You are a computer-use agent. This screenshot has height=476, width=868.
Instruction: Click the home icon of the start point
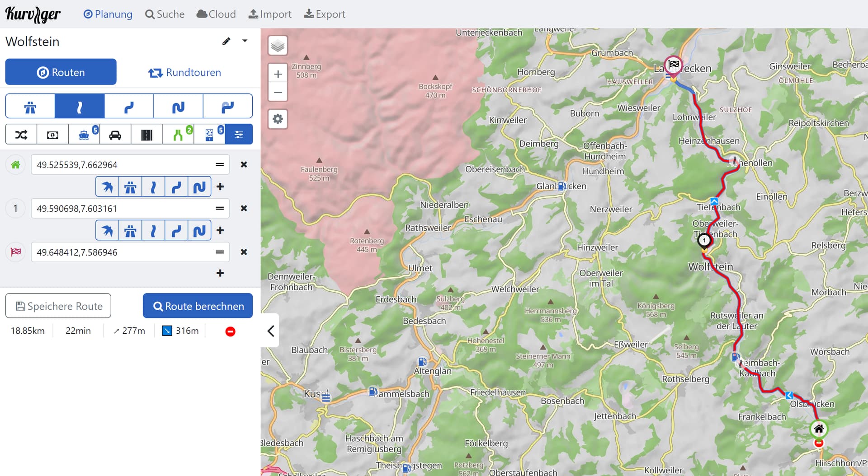pos(15,165)
